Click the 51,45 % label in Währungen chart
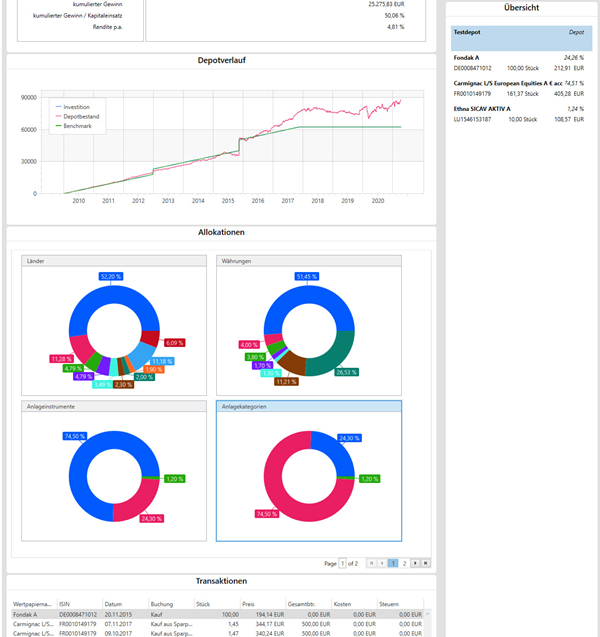 pyautogui.click(x=307, y=276)
